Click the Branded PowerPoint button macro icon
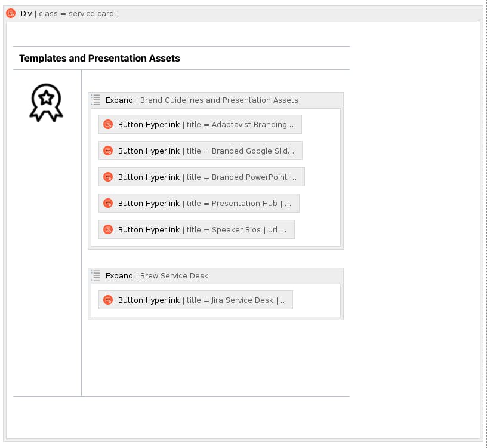Screen dimensions: 487x448 coord(108,177)
